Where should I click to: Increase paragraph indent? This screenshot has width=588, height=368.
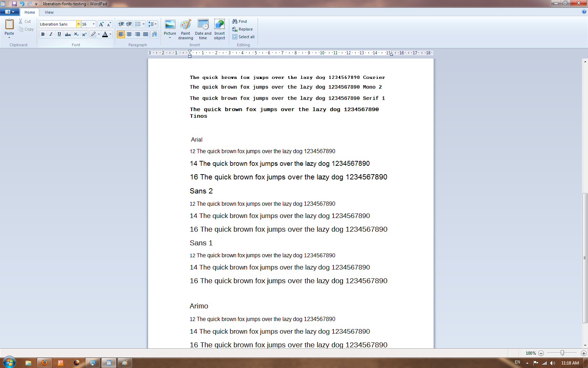[x=129, y=24]
